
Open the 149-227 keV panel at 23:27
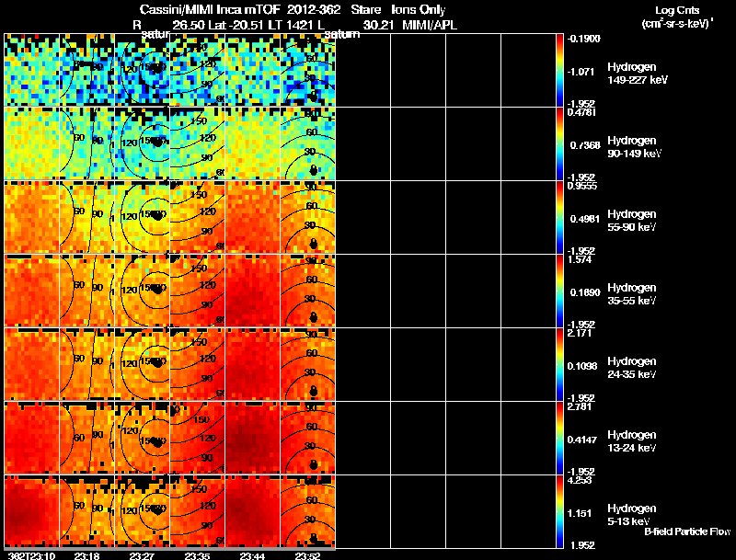pos(142,70)
